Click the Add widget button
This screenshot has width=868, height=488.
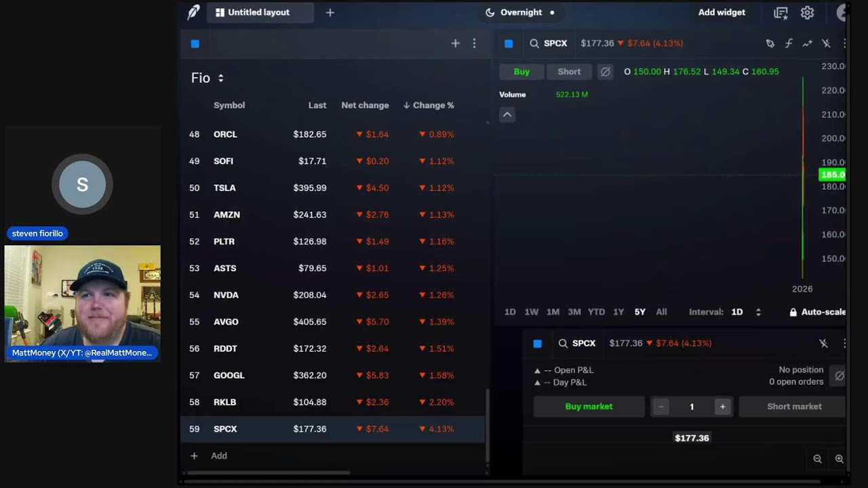click(722, 12)
